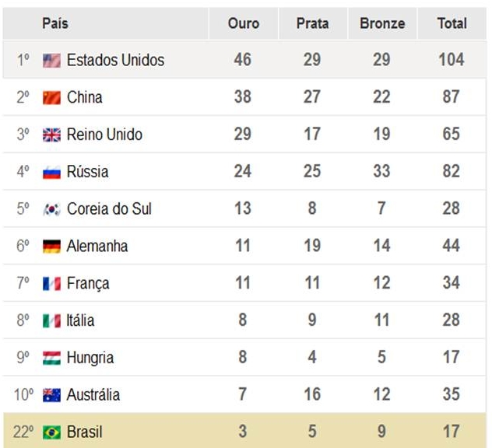Sort by the Ouro column header
The width and height of the screenshot is (492, 448).
(244, 23)
